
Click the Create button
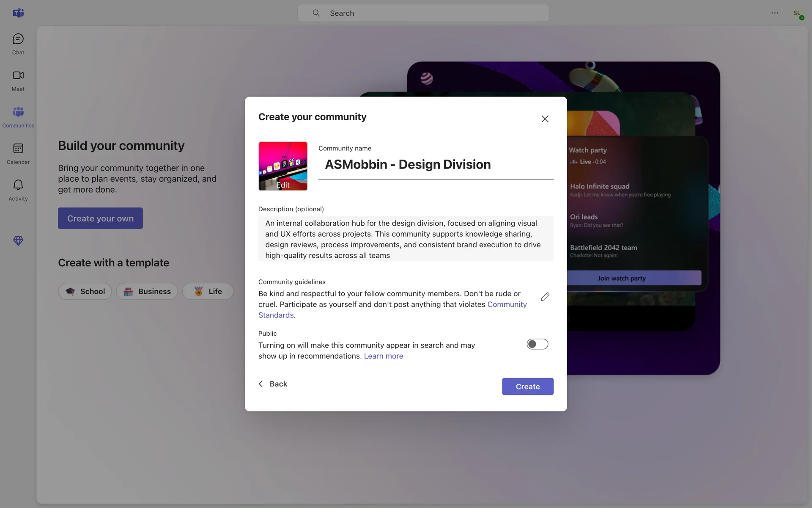(x=527, y=387)
